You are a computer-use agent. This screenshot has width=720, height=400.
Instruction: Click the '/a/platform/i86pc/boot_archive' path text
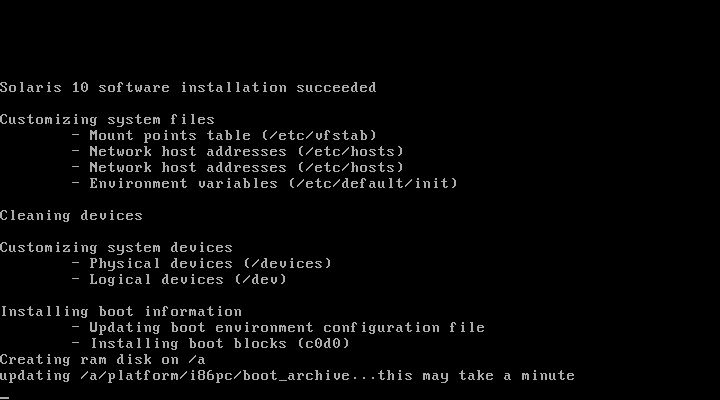pyautogui.click(x=215, y=376)
